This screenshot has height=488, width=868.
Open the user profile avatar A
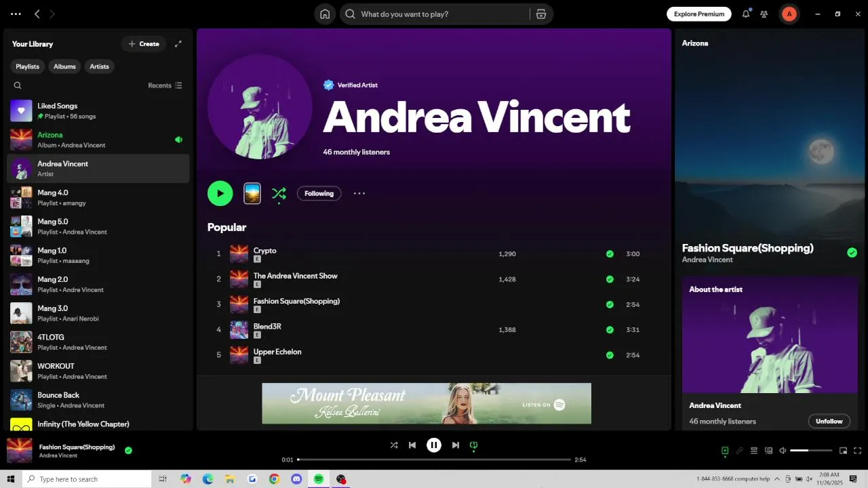[789, 14]
